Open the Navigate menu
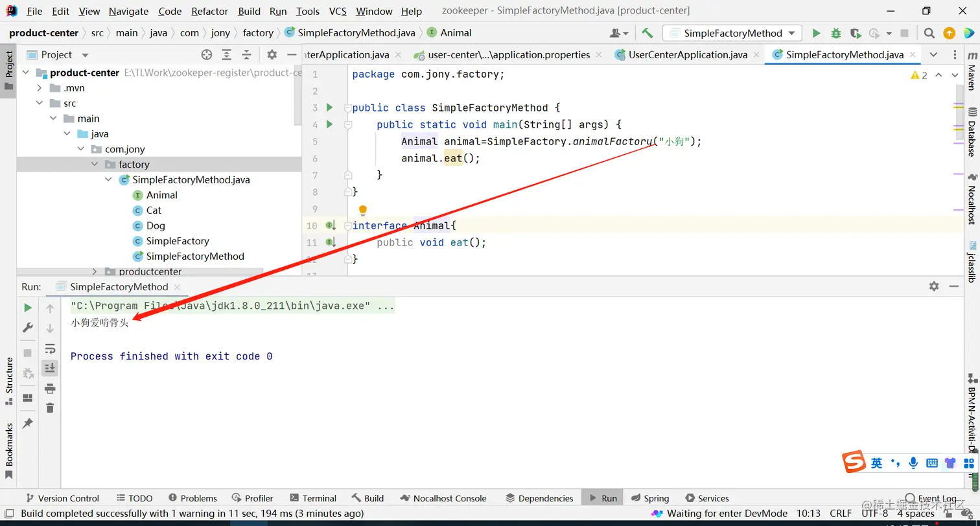980x526 pixels. point(128,11)
